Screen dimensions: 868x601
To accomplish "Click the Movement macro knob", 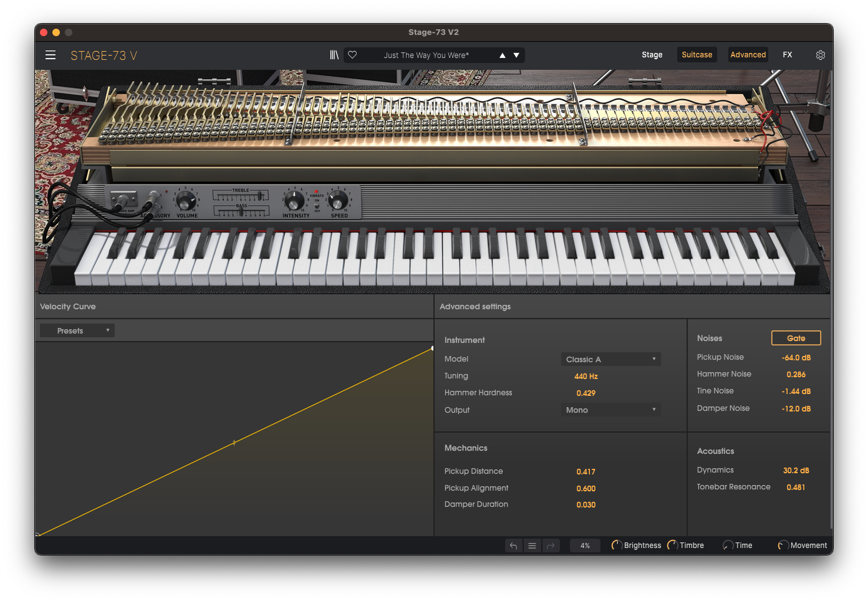I will 783,546.
